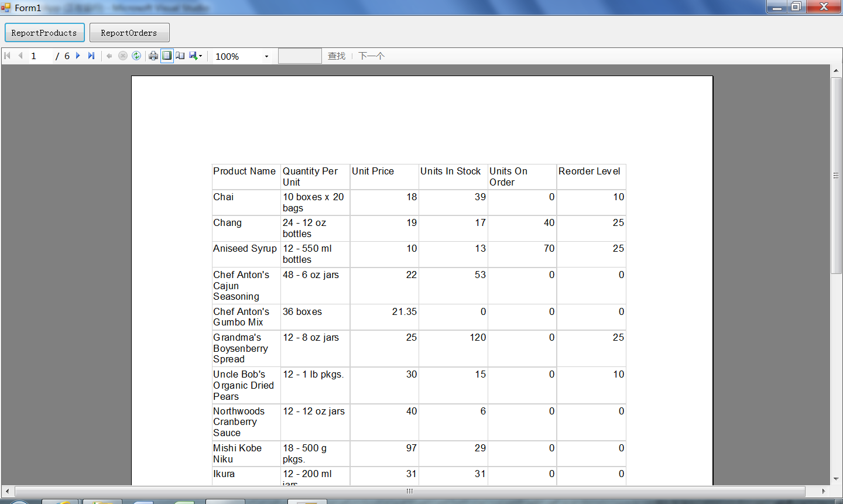Jump to the last report page

point(91,56)
